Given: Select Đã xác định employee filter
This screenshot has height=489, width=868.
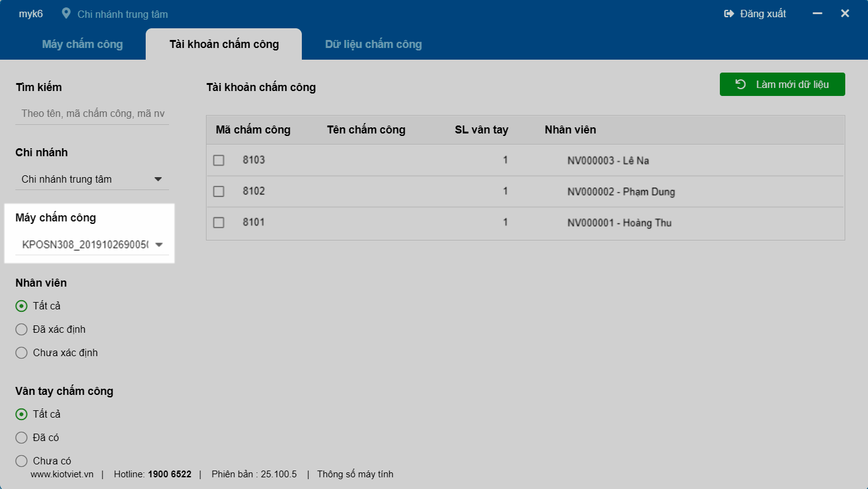Looking at the screenshot, I should [22, 329].
